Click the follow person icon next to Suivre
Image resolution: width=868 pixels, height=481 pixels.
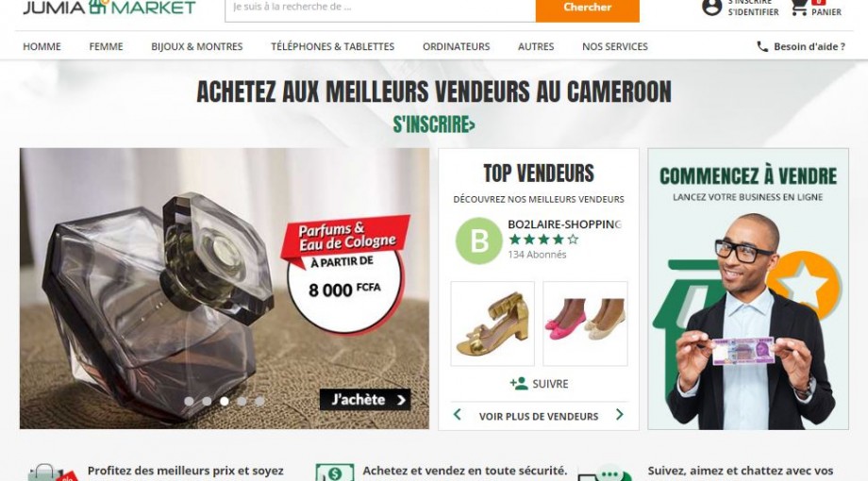tap(519, 383)
